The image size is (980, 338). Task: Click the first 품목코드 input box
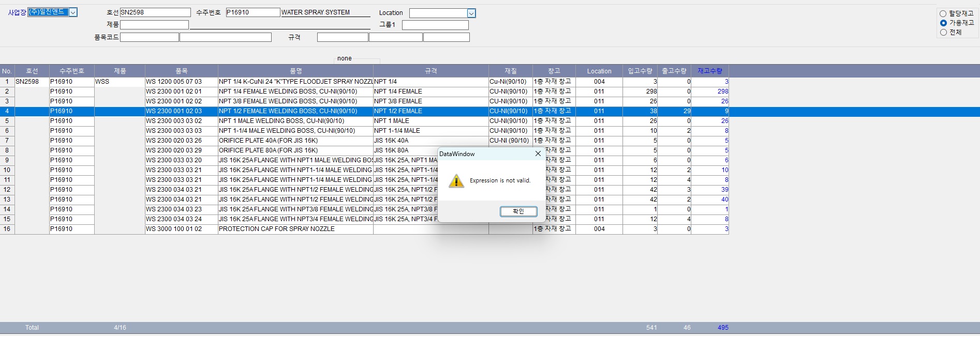tap(149, 37)
